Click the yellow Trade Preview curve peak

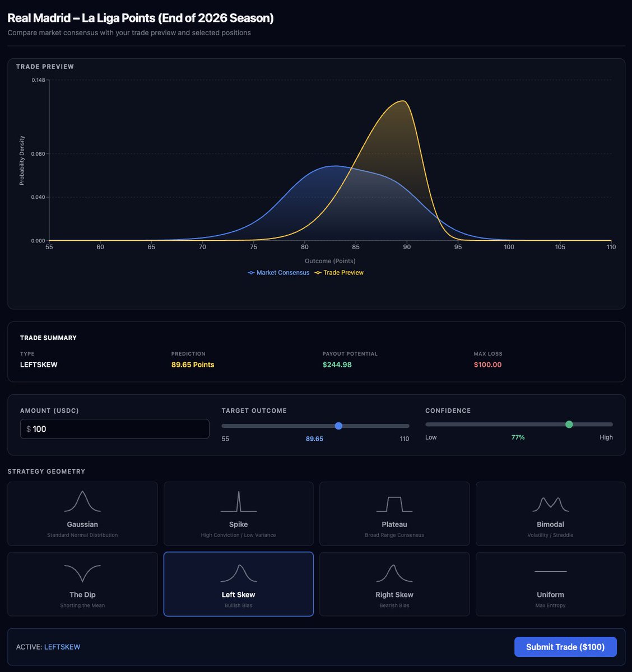[403, 101]
